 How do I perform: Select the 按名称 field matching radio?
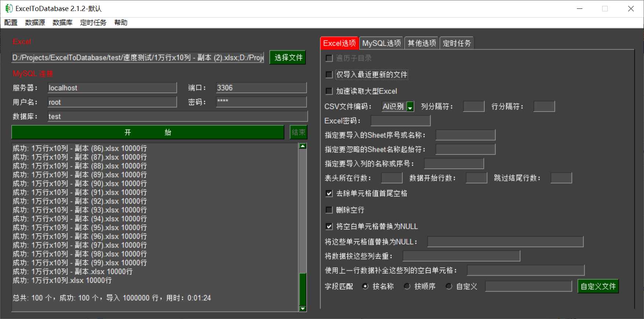pos(365,286)
